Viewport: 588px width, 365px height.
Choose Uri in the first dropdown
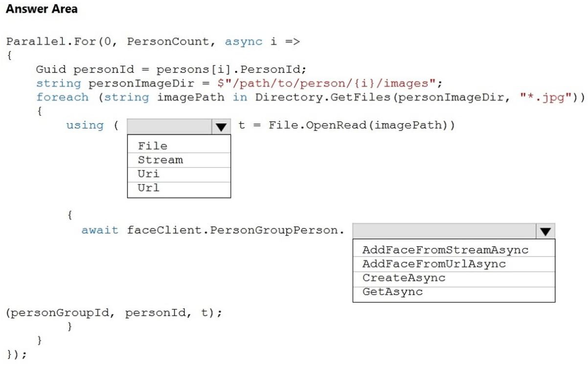click(148, 174)
